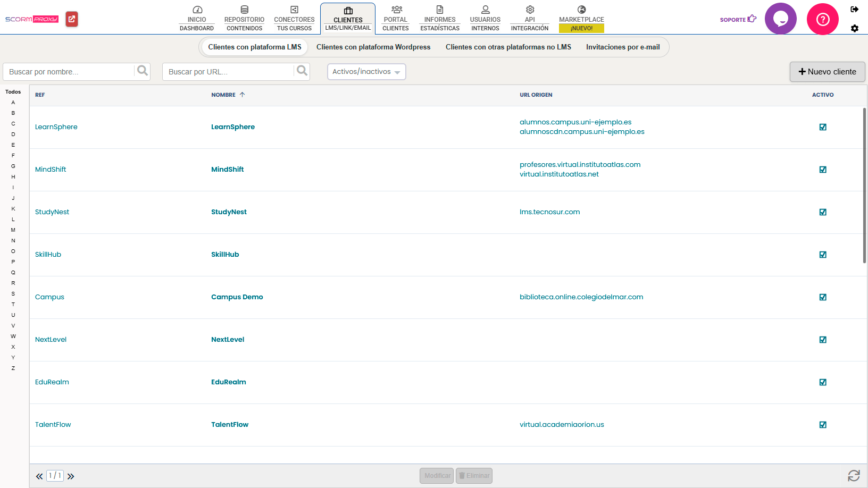Filter alphabet index by letter S
The width and height of the screenshot is (868, 488).
click(13, 294)
